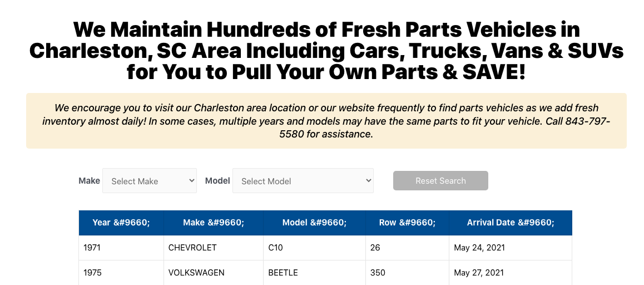Sort table by Row column header
The width and height of the screenshot is (644, 285).
tap(408, 223)
